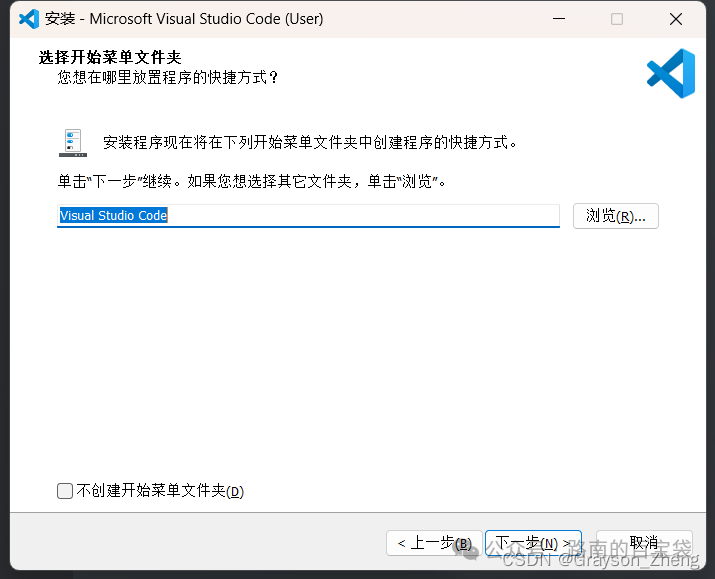Click highlighted Visual Studio Code folder name
Viewport: 715px width, 579px height.
114,215
